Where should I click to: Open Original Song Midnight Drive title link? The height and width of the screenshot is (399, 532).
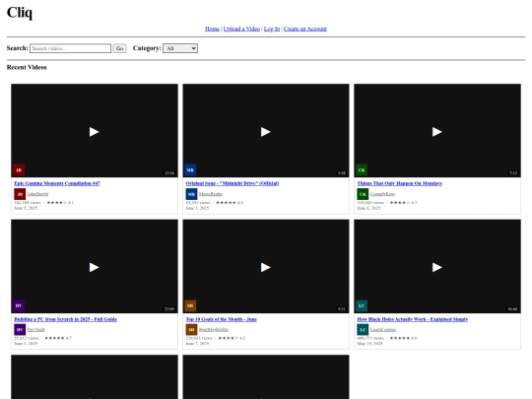click(233, 183)
